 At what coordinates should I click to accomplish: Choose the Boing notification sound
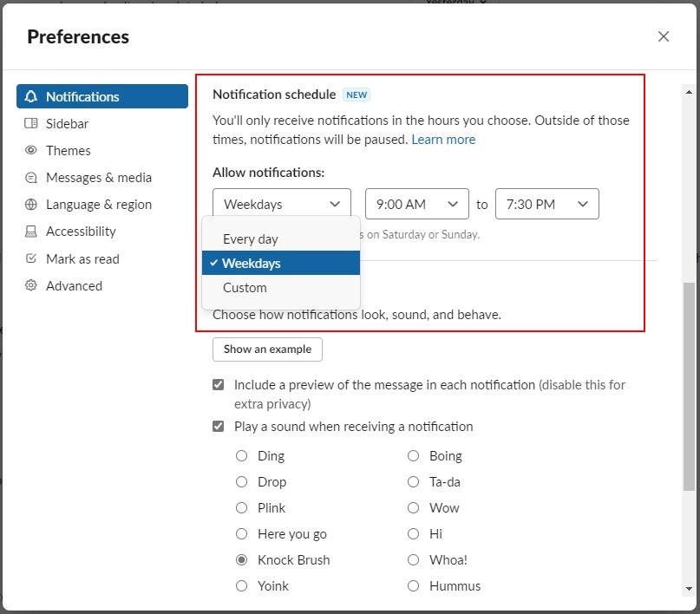(x=414, y=455)
